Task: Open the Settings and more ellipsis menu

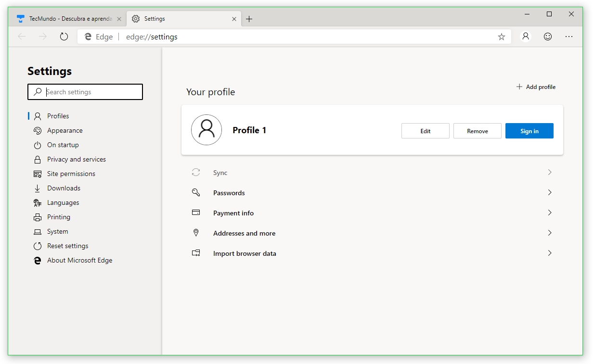Action: [x=569, y=37]
